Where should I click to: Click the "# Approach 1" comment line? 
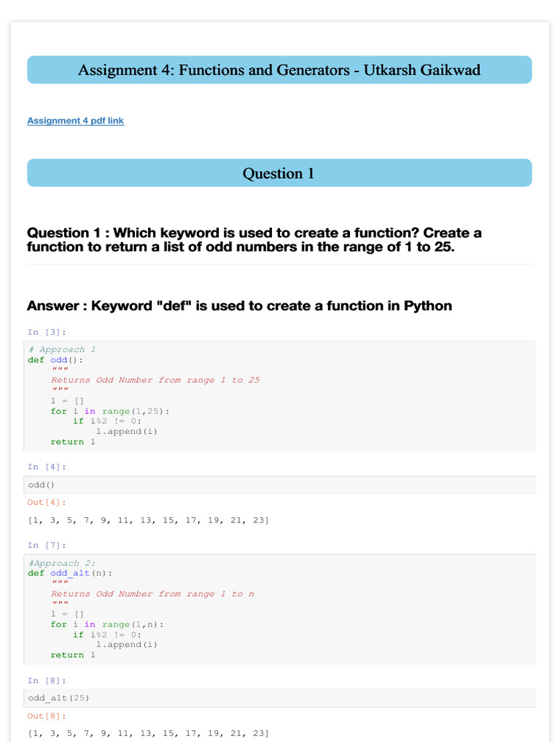pyautogui.click(x=62, y=349)
